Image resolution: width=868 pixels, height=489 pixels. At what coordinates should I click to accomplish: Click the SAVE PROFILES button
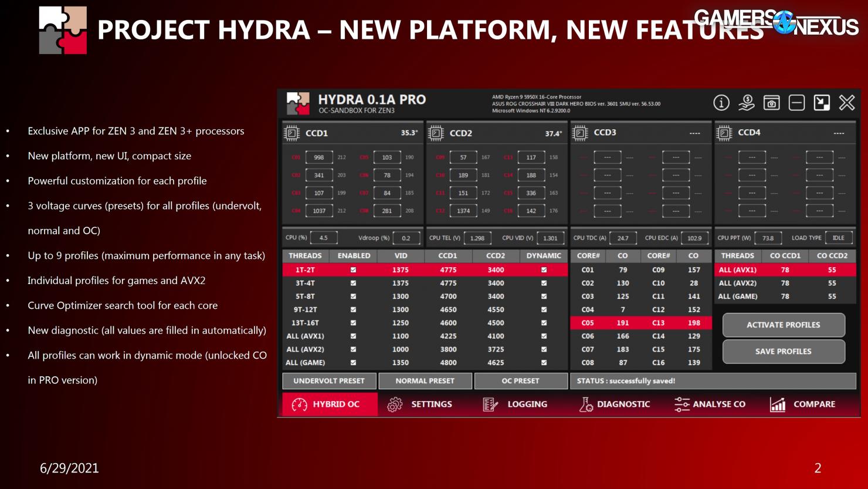(784, 351)
